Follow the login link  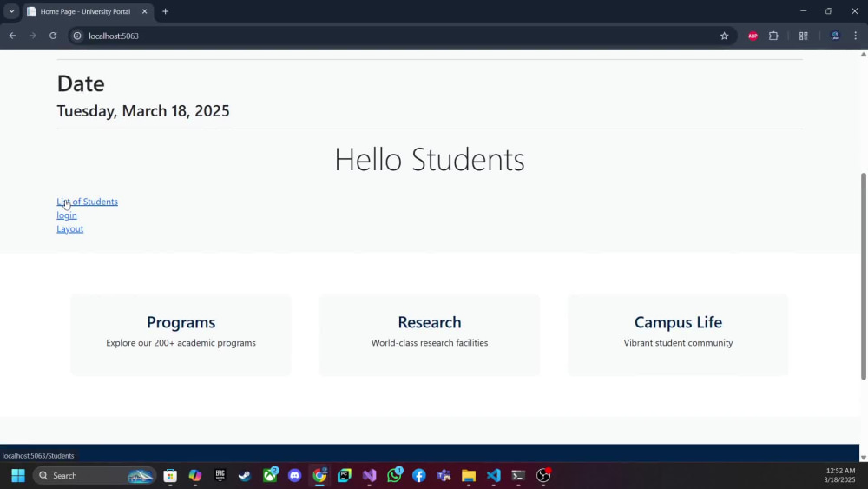(x=67, y=215)
